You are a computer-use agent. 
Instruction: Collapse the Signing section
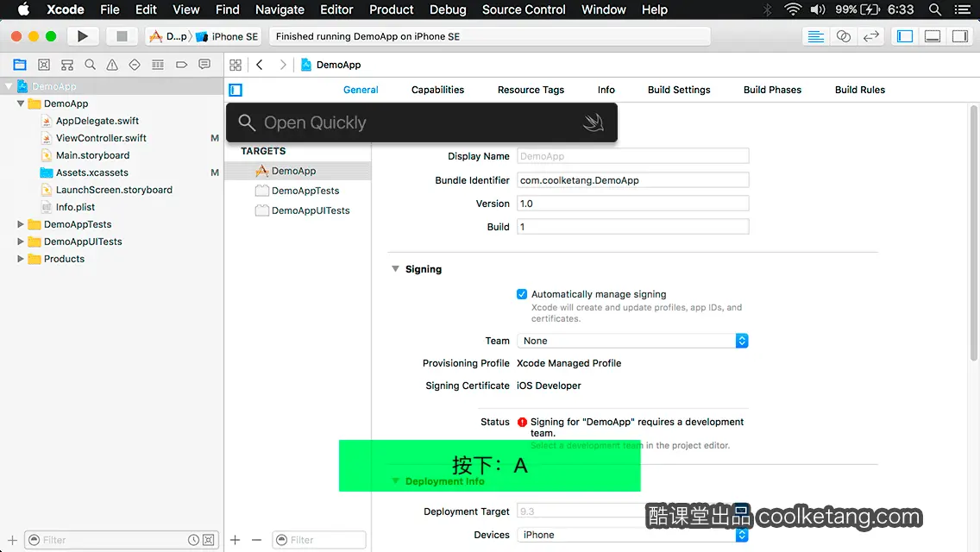(x=395, y=269)
